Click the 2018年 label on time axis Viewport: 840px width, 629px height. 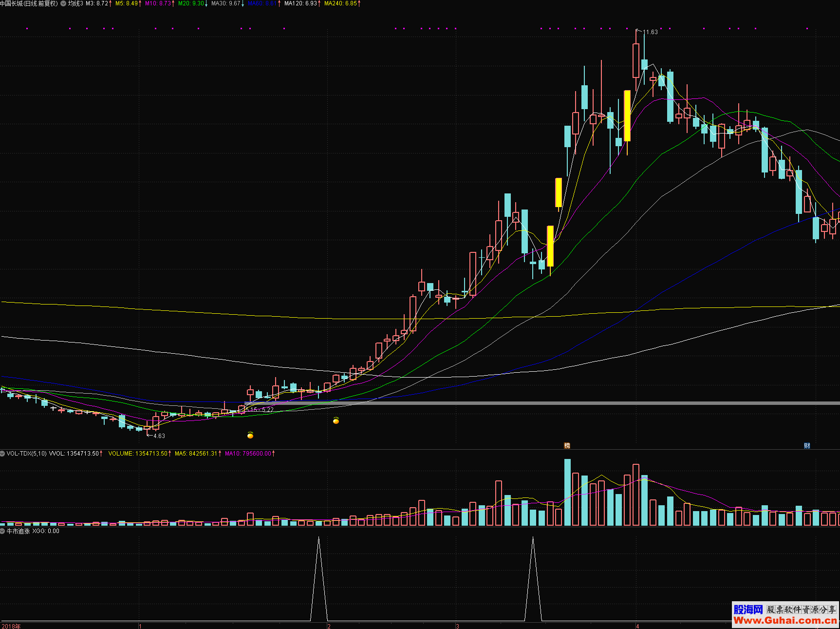(x=11, y=626)
